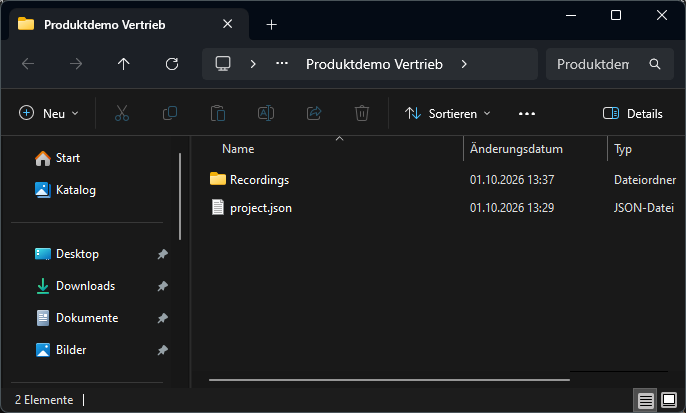Open the more options ellipsis in toolbar

[527, 114]
